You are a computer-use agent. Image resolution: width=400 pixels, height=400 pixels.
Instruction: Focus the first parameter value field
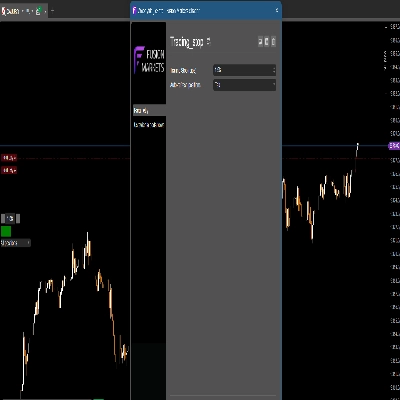click(x=244, y=70)
